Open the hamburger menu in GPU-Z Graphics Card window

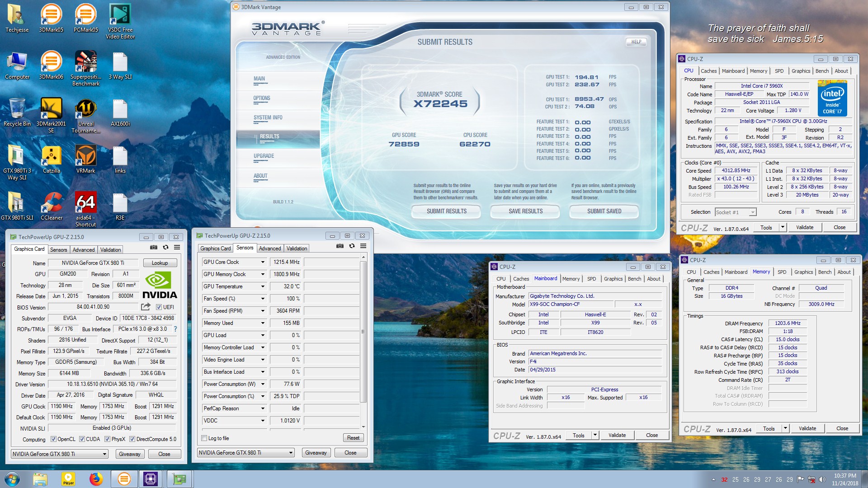tap(177, 247)
